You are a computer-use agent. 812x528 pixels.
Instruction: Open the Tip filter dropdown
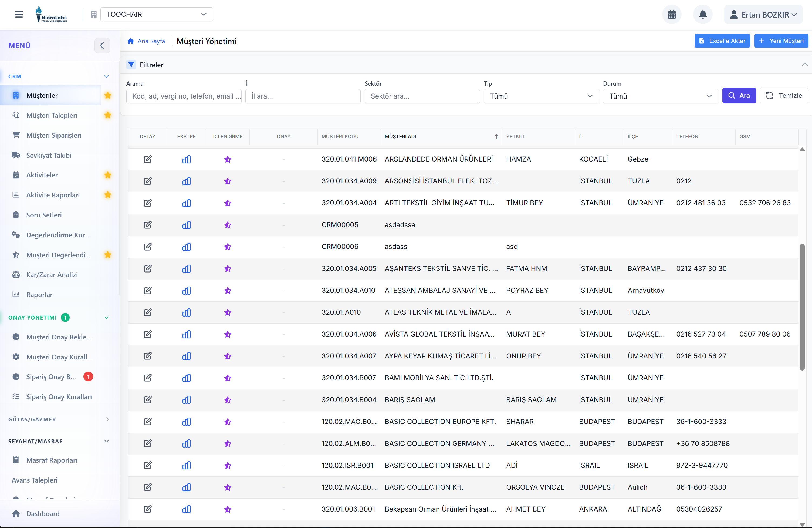tap(541, 96)
